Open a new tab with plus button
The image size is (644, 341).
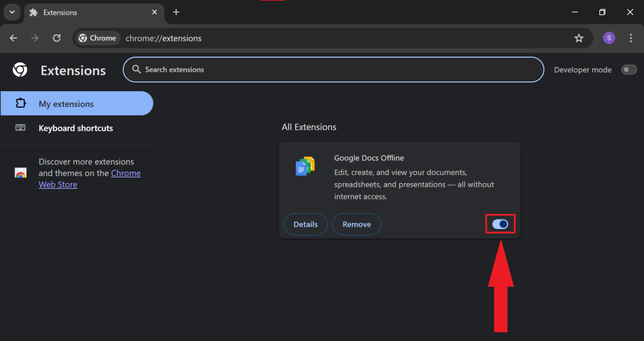176,13
